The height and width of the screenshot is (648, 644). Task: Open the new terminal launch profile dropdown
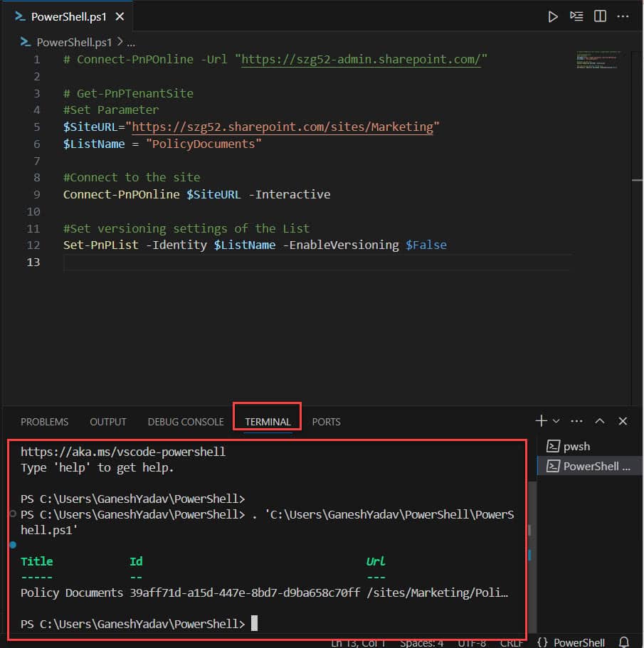coord(556,420)
